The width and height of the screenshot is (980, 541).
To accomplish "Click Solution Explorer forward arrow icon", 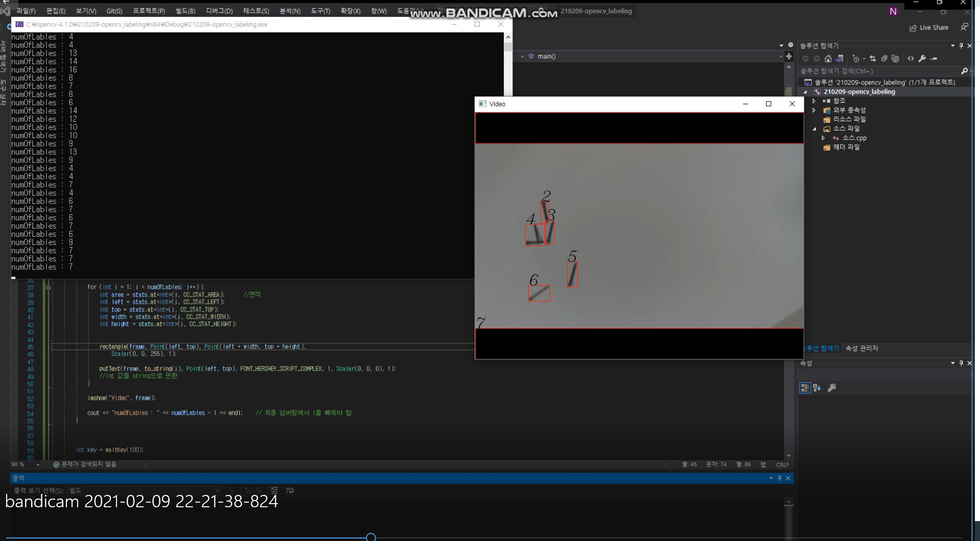I will coord(816,59).
